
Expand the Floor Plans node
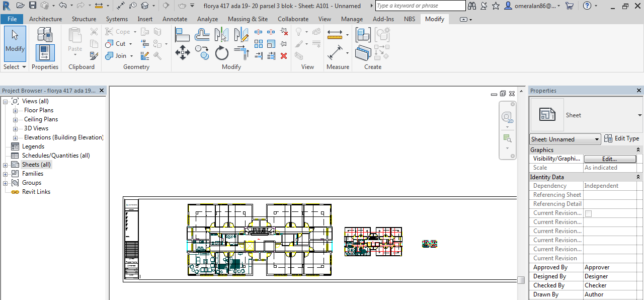pos(15,110)
